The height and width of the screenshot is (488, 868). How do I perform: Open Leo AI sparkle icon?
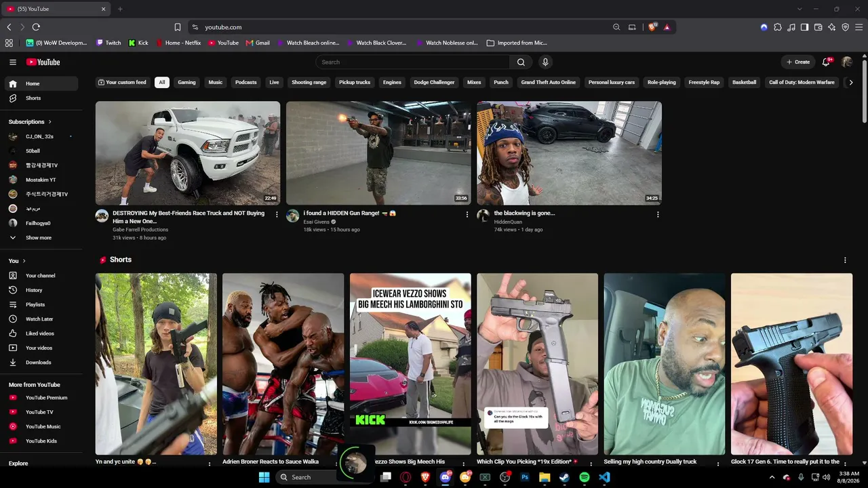(x=832, y=27)
